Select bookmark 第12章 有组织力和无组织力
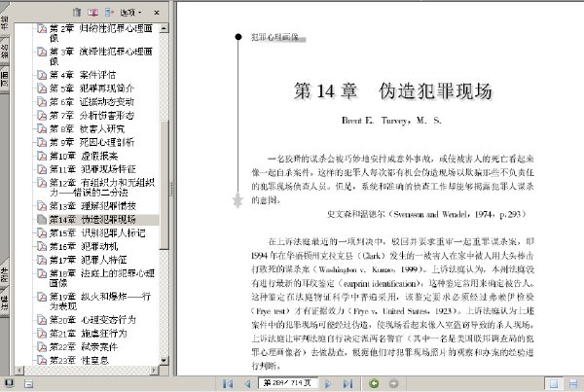Image resolution: width=584 pixels, height=392 pixels. (102, 188)
